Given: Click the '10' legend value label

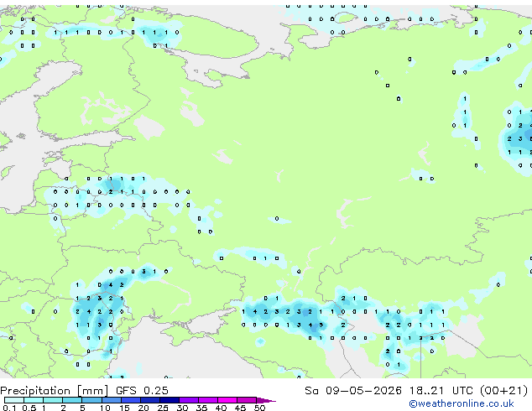Looking at the screenshot, I should pyautogui.click(x=105, y=408).
